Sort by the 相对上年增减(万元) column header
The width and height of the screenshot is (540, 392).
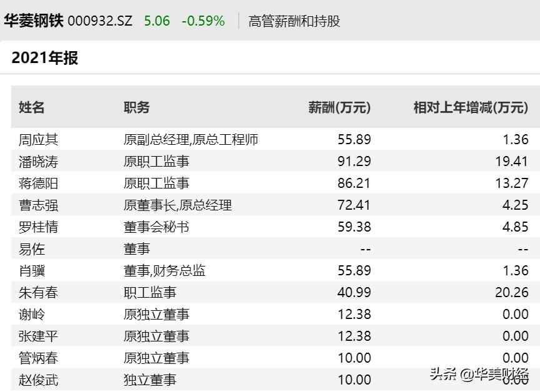pyautogui.click(x=471, y=107)
